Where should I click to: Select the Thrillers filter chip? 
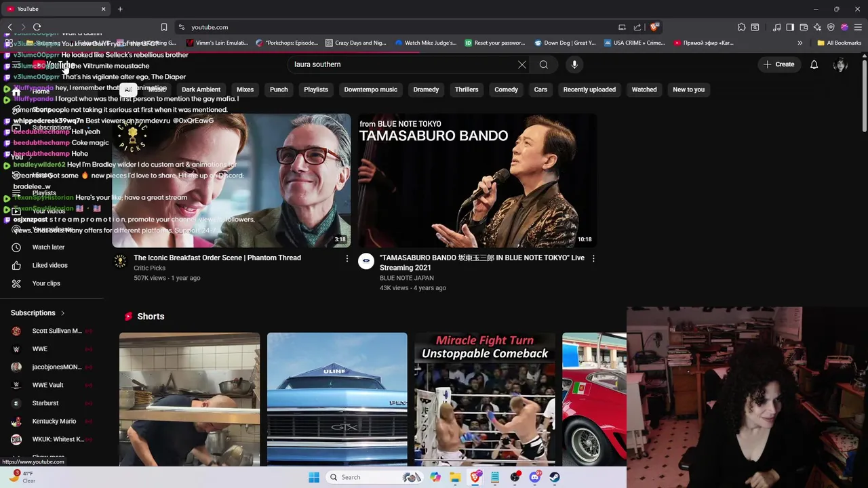pyautogui.click(x=467, y=89)
